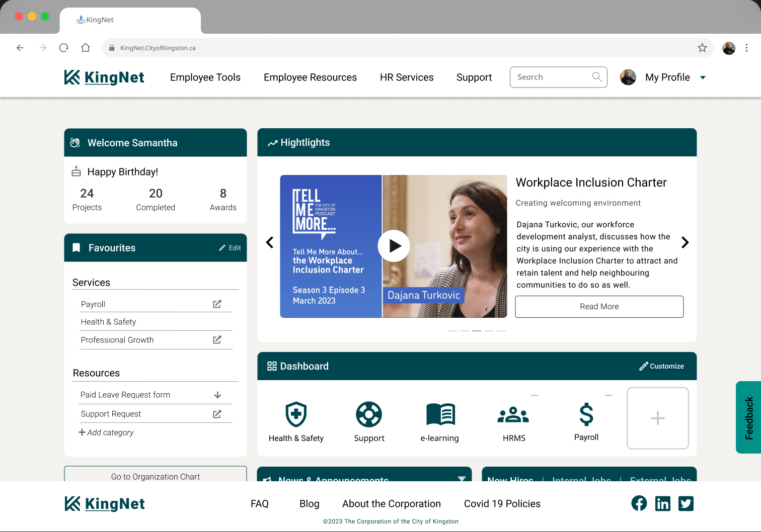Select the third carousel indicator dash
The image size is (761, 532).
(477, 331)
